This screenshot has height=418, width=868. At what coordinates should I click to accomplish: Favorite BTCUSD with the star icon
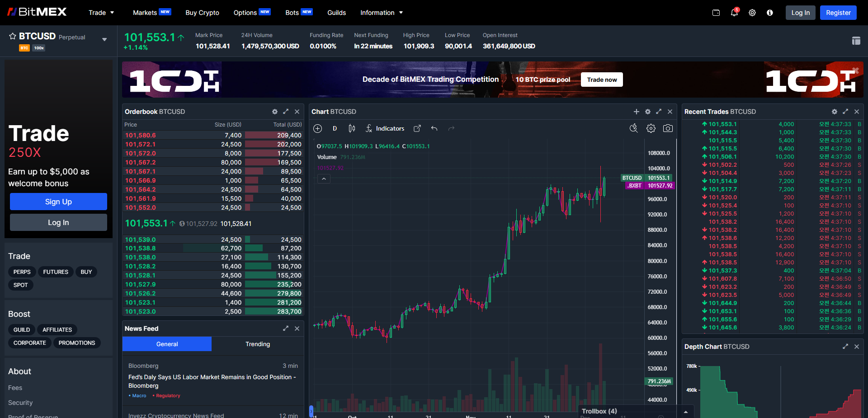point(13,36)
